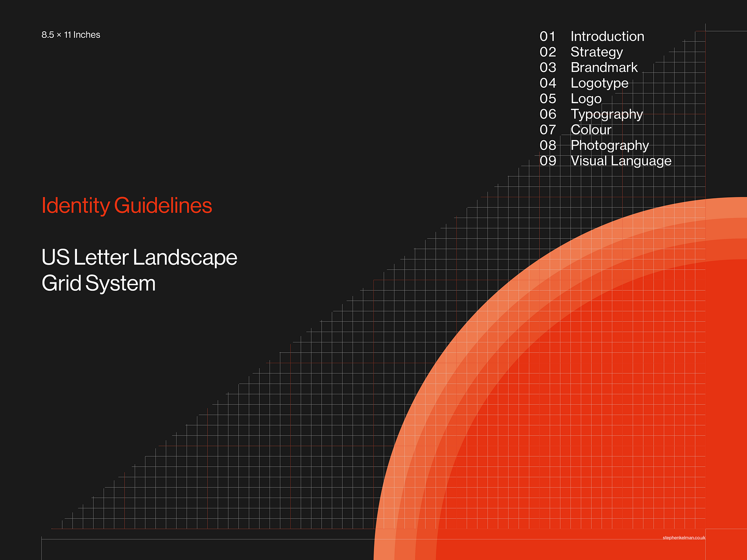
Task: Click chapter number '01' beside Introduction
Action: pyautogui.click(x=549, y=36)
